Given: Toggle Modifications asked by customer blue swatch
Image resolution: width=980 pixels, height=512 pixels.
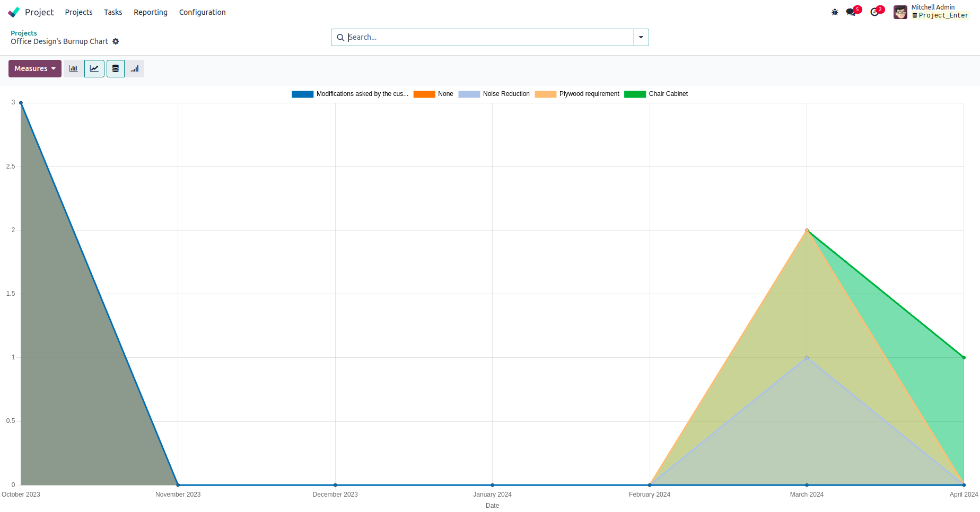Looking at the screenshot, I should [x=302, y=94].
